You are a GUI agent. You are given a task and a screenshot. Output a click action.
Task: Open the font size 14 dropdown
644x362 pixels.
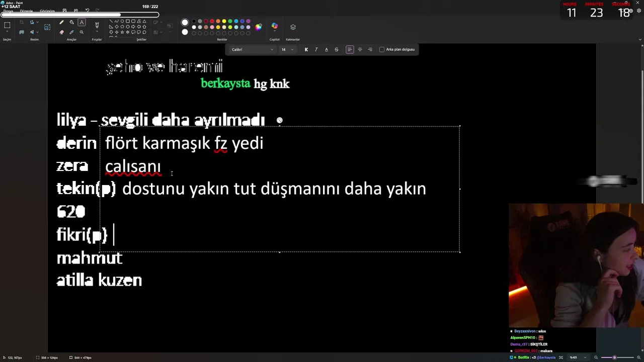[x=287, y=49]
